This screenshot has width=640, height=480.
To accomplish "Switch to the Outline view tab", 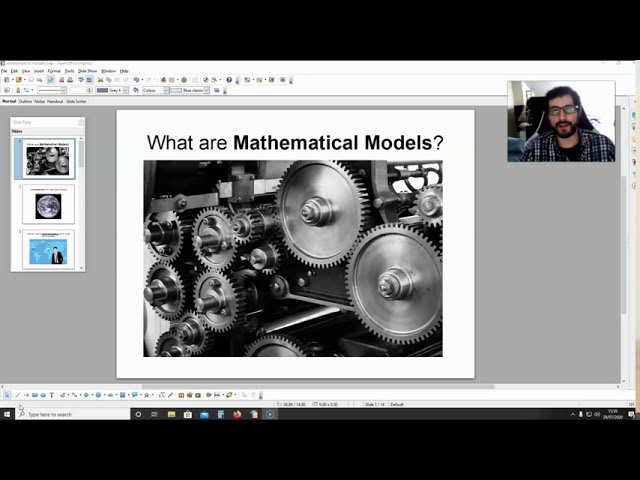I will point(25,101).
